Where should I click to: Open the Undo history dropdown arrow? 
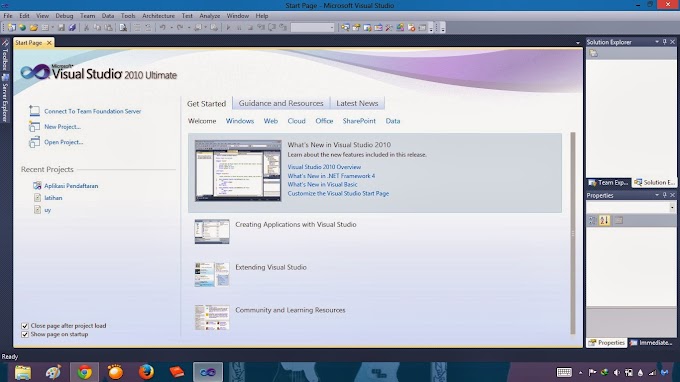click(x=172, y=27)
